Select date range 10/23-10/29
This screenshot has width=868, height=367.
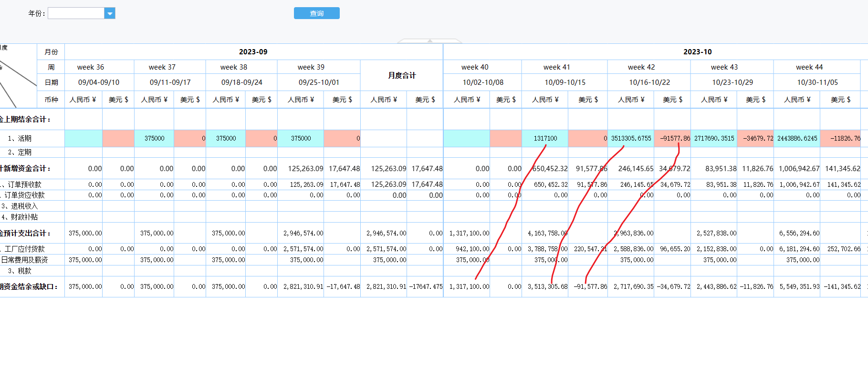pos(732,82)
